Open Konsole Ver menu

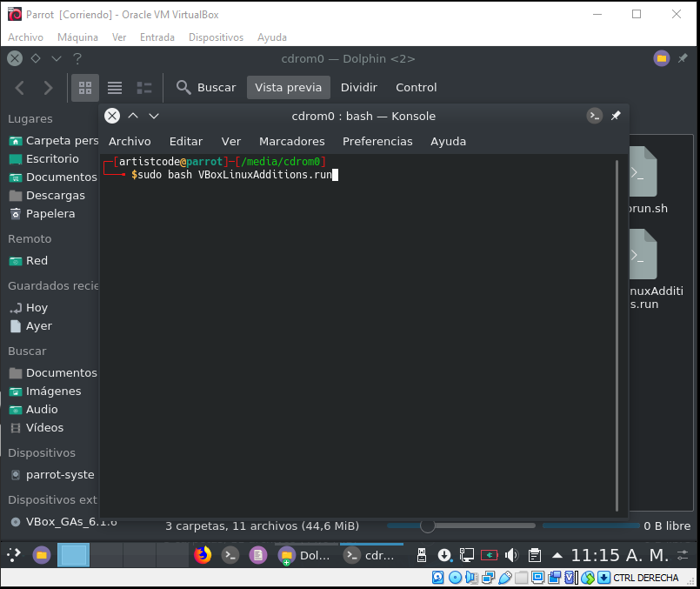tap(230, 141)
